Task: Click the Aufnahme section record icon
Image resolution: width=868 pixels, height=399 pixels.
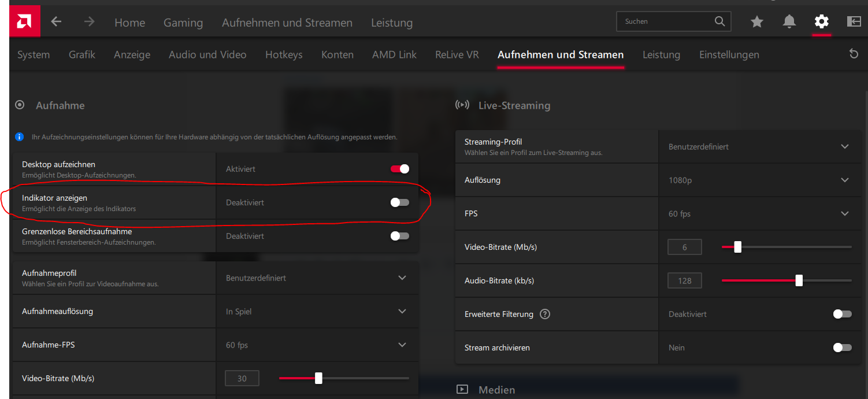Action: click(20, 105)
